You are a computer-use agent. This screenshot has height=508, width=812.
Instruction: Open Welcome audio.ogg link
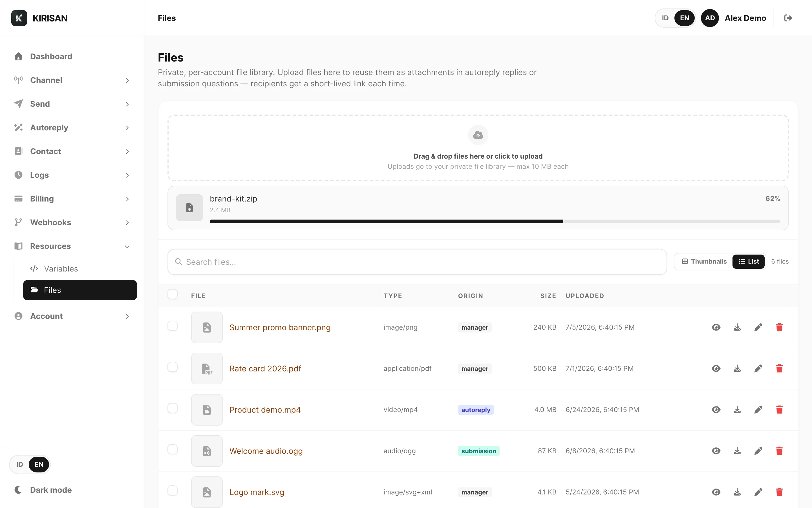tap(266, 451)
